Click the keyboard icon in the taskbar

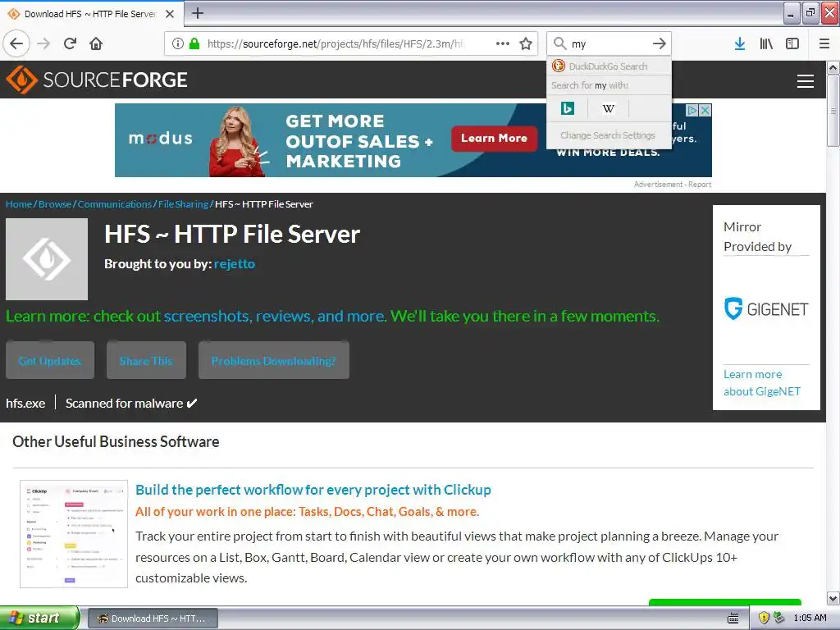pos(733,619)
